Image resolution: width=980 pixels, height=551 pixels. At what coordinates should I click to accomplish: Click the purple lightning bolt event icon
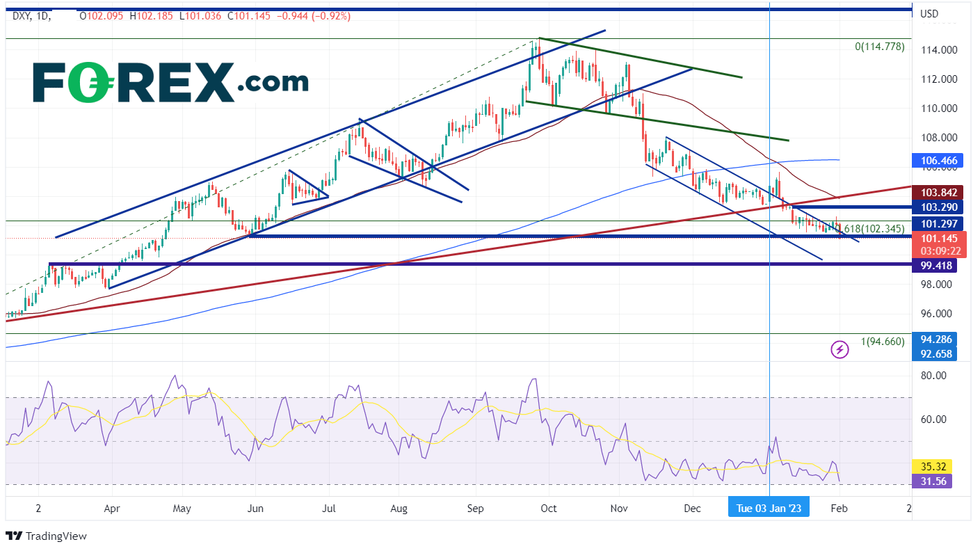tap(840, 349)
